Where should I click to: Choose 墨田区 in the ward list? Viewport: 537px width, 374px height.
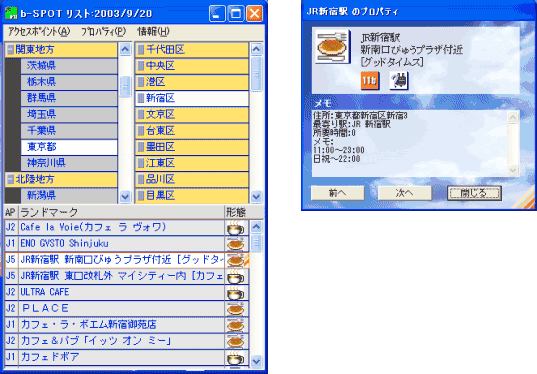(192, 147)
